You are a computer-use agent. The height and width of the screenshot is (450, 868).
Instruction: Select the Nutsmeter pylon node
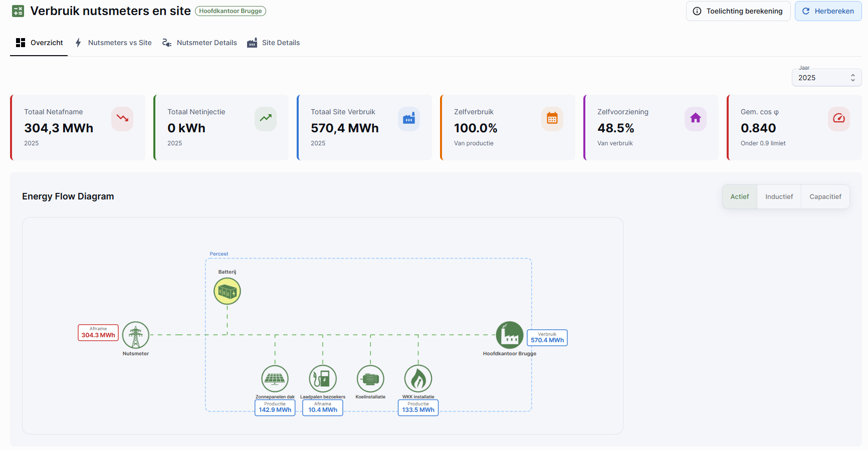click(x=136, y=335)
